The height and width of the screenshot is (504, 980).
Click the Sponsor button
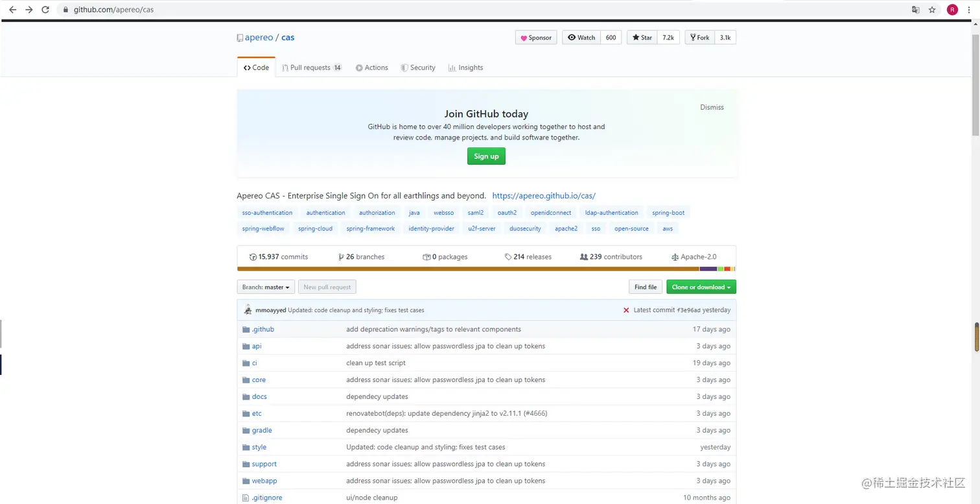[536, 38]
